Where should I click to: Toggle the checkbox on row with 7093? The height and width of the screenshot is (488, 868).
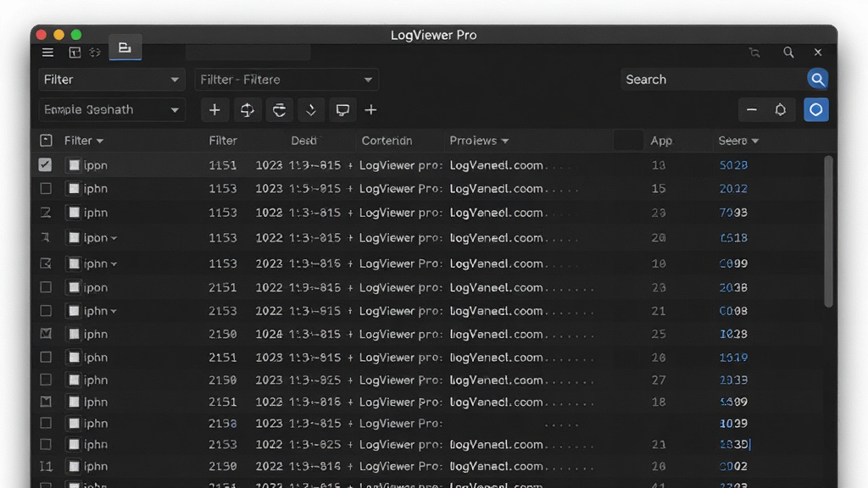point(46,213)
